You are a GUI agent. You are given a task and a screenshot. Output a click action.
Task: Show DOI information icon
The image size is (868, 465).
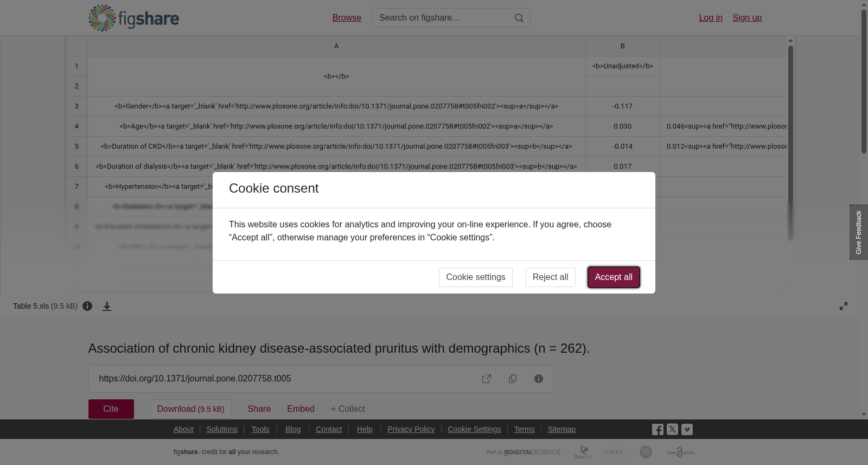(539, 379)
